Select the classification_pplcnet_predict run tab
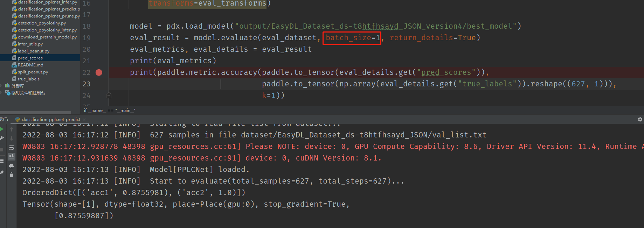This screenshot has height=228, width=644. point(51,120)
